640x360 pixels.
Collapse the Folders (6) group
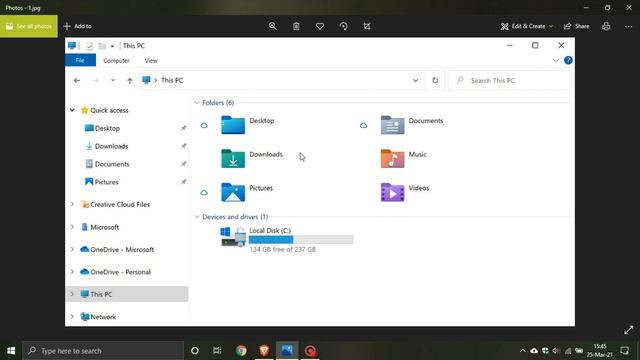coord(197,103)
